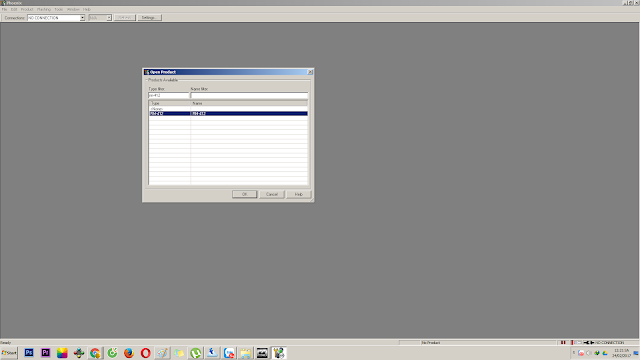
Task: Click the NO CONNECTION status bar indicator
Action: [609, 343]
